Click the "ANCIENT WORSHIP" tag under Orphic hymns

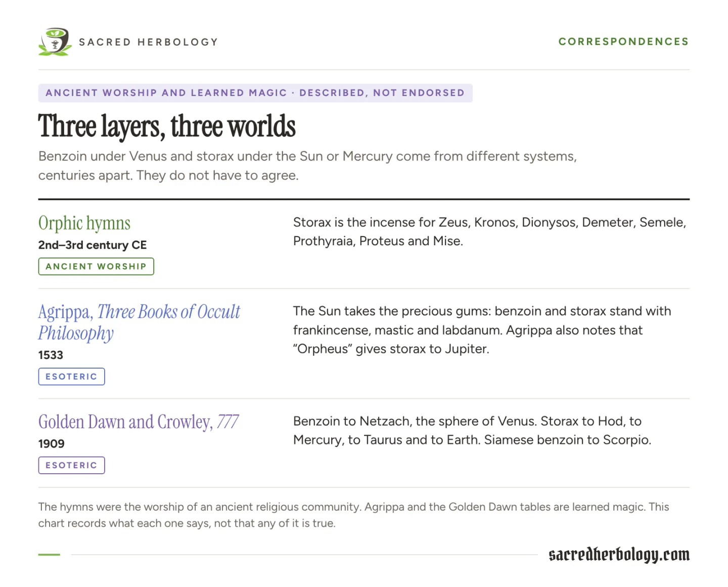(x=96, y=266)
